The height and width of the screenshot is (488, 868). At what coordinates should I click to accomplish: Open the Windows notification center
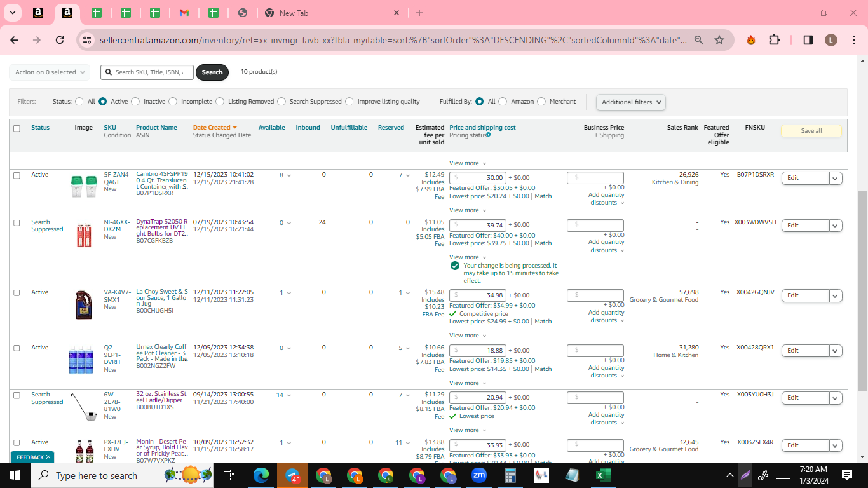point(847,475)
